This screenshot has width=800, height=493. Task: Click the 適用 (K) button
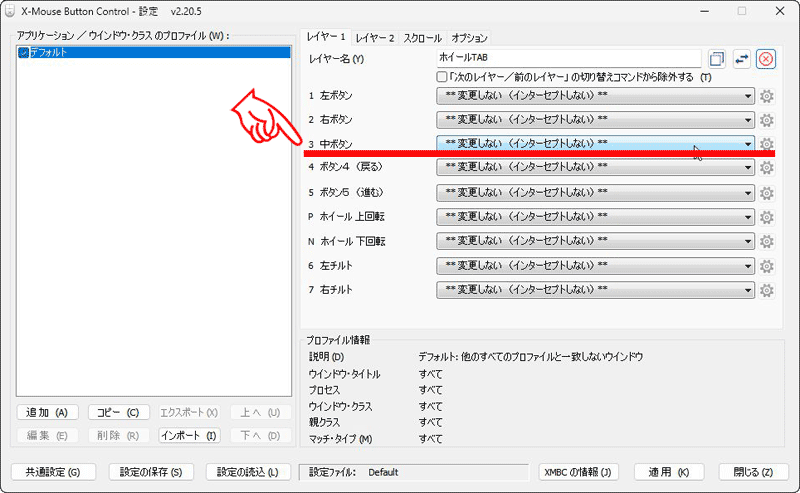click(669, 472)
